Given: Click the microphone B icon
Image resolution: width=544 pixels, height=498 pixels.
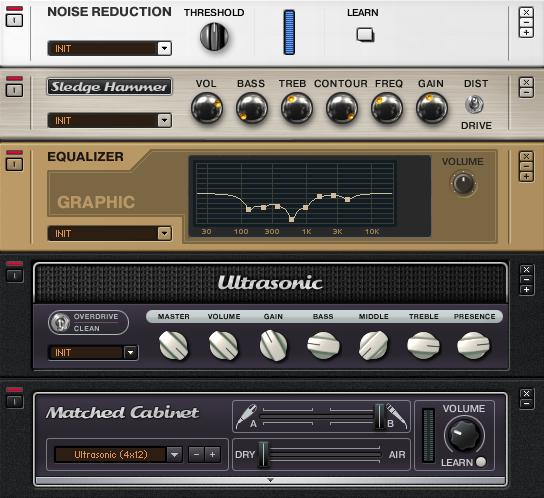Looking at the screenshot, I should point(397,416).
